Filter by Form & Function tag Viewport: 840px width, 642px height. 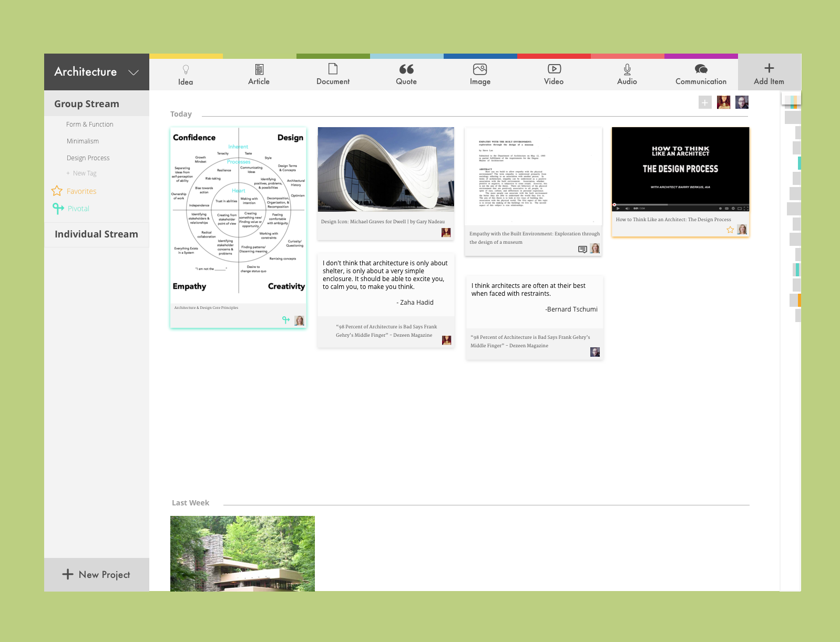(x=90, y=125)
